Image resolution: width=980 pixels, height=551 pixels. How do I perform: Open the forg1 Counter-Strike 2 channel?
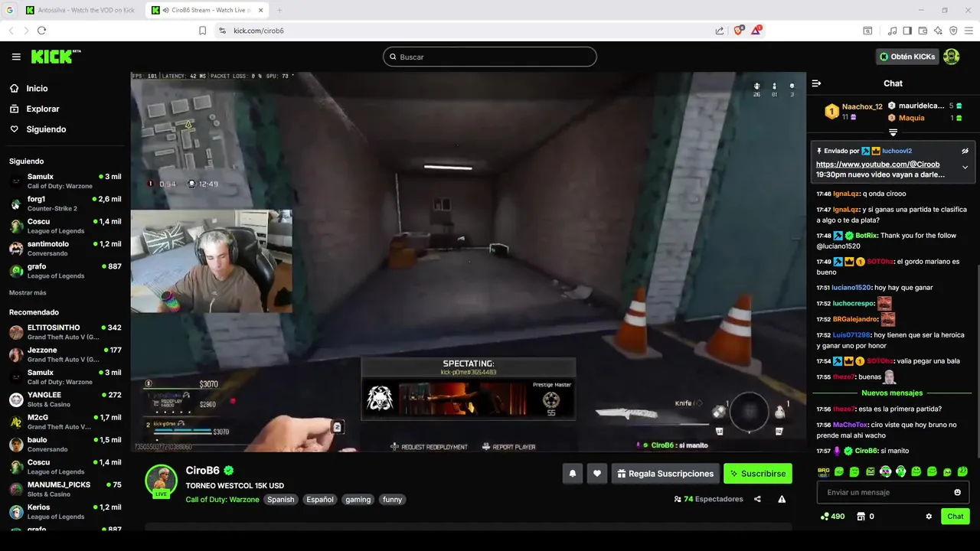[x=65, y=204]
